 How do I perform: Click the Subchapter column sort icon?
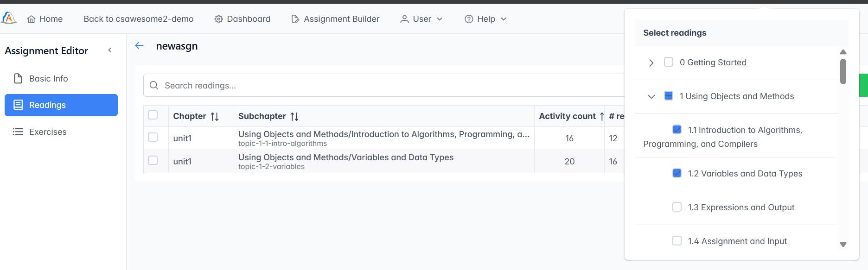click(x=294, y=117)
